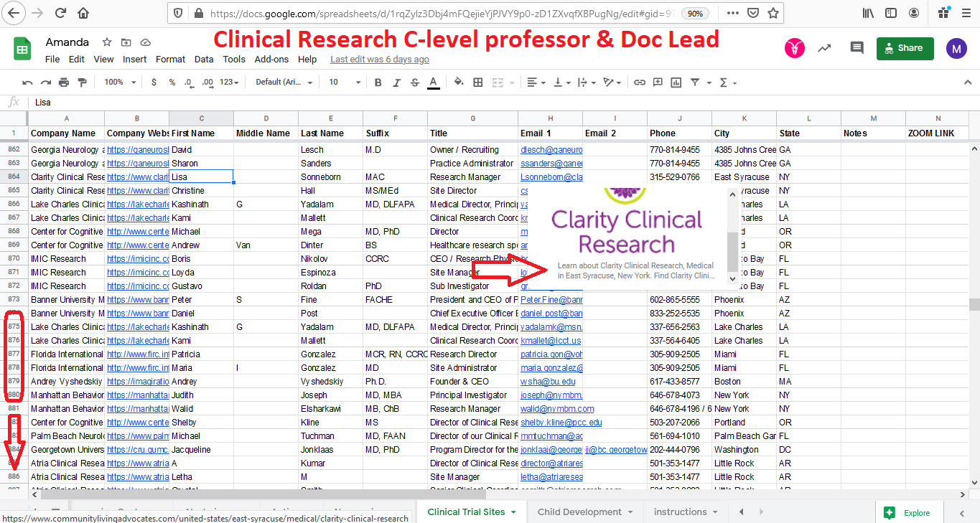Viewport: 980px width, 523px height.
Task: Increase decimal places icon
Action: click(207, 83)
